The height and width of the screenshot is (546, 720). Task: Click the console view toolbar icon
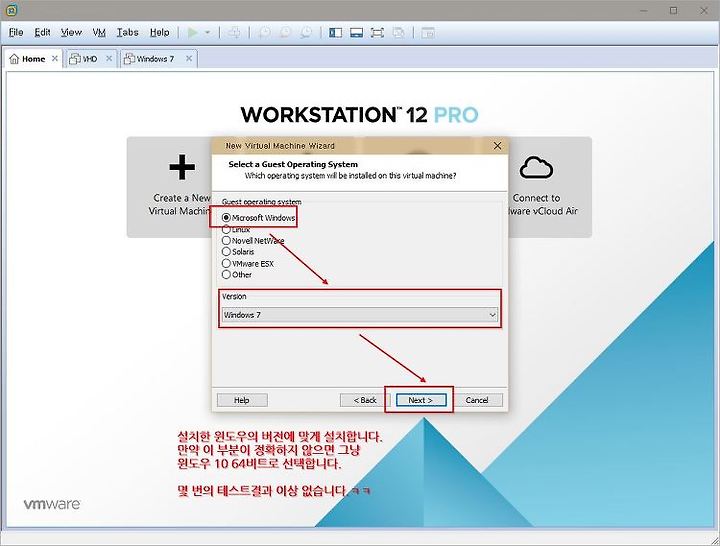pos(428,33)
